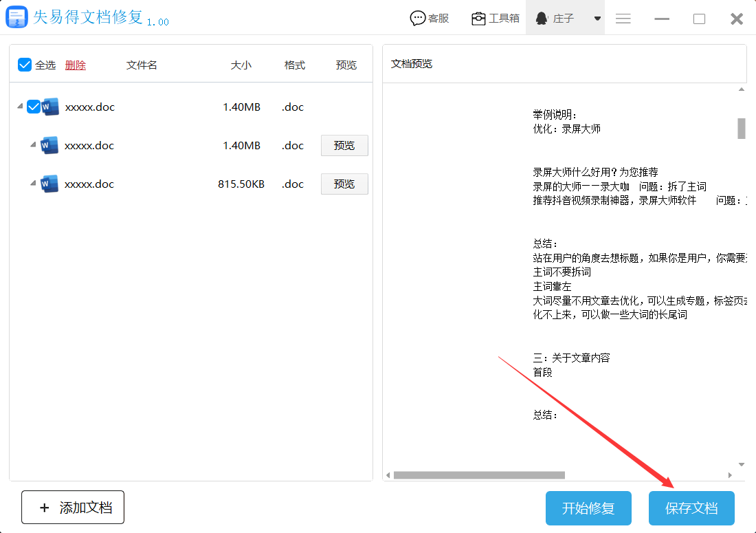Uncheck the top-level xxxxx.doc checkbox
Viewport: 756px width, 533px height.
pyautogui.click(x=33, y=107)
